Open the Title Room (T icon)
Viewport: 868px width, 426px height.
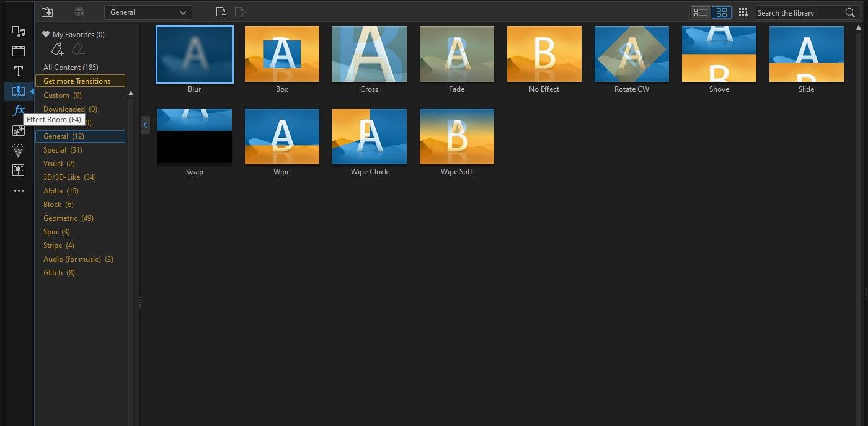point(19,71)
